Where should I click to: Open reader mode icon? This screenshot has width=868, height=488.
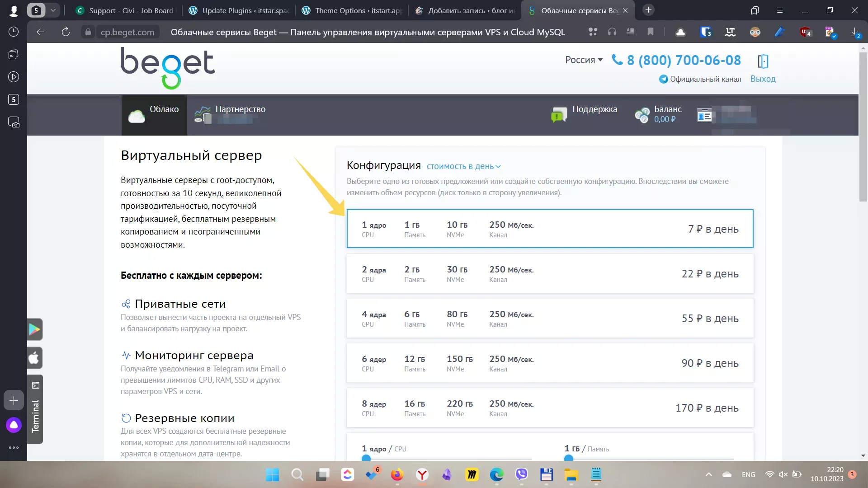pos(630,32)
